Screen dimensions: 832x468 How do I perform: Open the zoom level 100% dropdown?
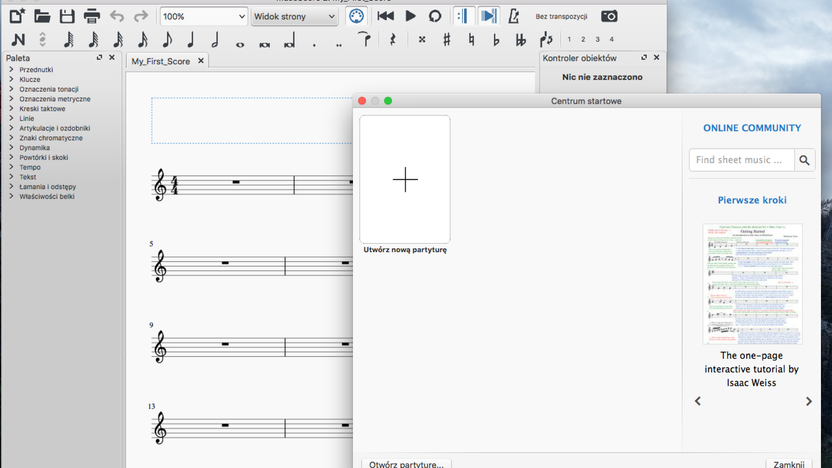[204, 16]
